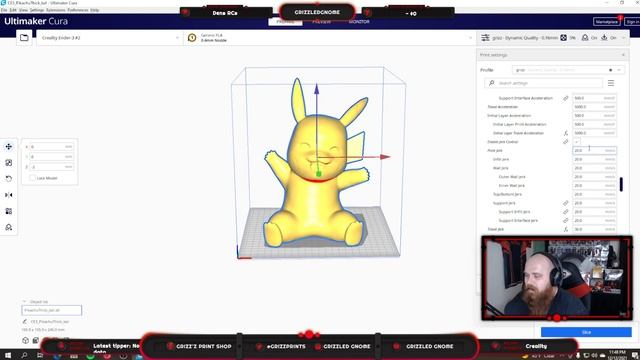This screenshot has height=360, width=640.
Task: Click the star icon in Profile field
Action: pos(611,70)
